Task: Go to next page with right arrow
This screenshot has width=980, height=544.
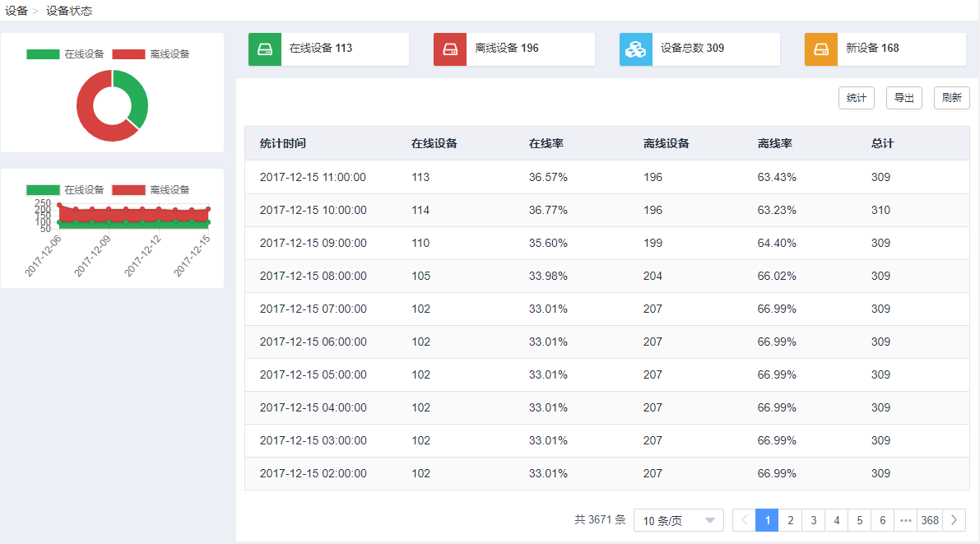Action: coord(954,520)
